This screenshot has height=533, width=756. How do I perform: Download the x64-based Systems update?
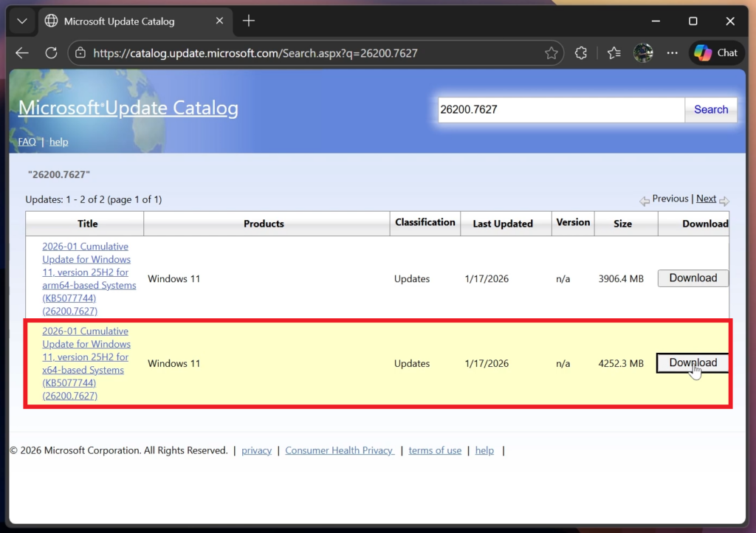693,363
